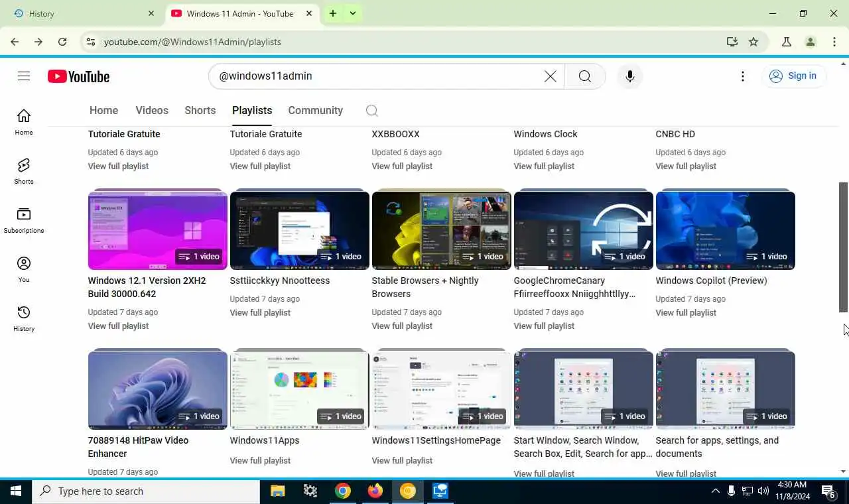Screen dimensions: 849x504
Task: Switch to the channel Shorts tab
Action: (x=200, y=111)
